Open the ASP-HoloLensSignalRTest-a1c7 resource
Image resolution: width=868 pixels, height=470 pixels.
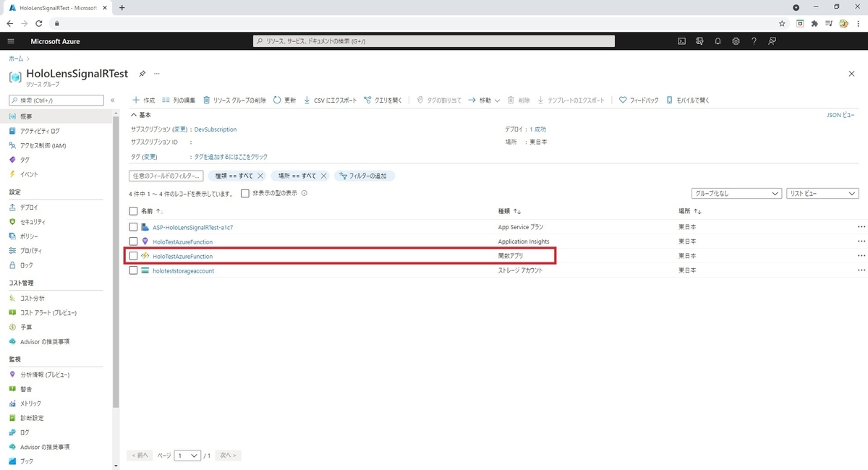tap(192, 227)
